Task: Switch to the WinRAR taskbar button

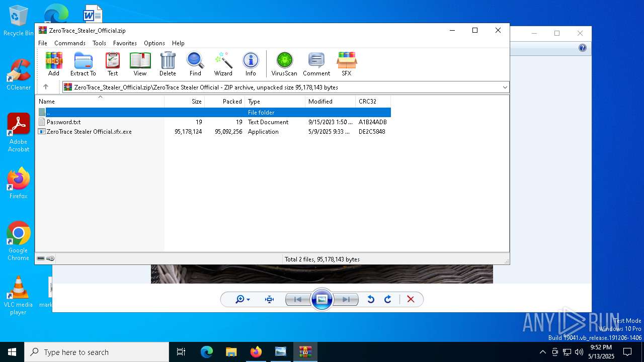Action: pyautogui.click(x=305, y=352)
